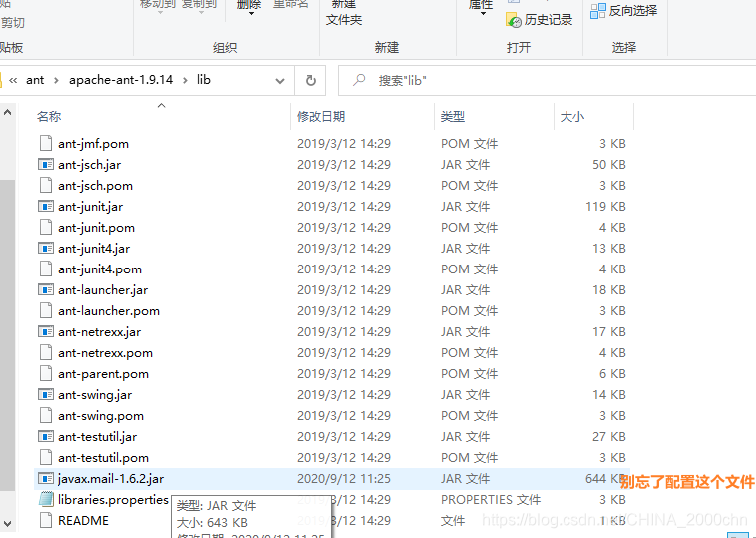
Task: Expand the chevron after ant in the path
Action: [x=56, y=81]
